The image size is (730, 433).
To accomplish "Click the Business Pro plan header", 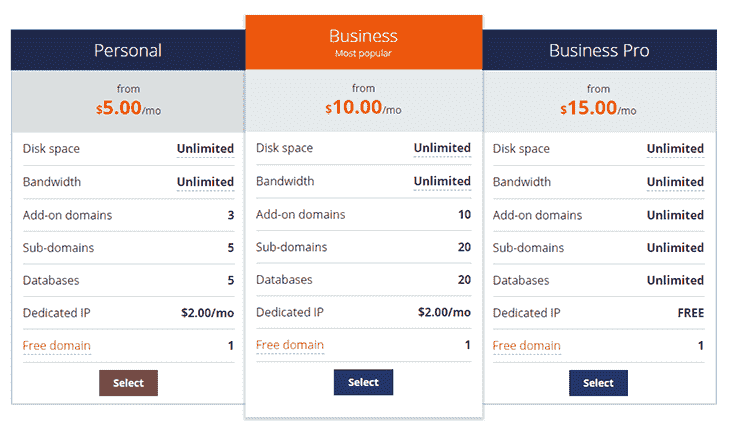I will click(x=599, y=50).
